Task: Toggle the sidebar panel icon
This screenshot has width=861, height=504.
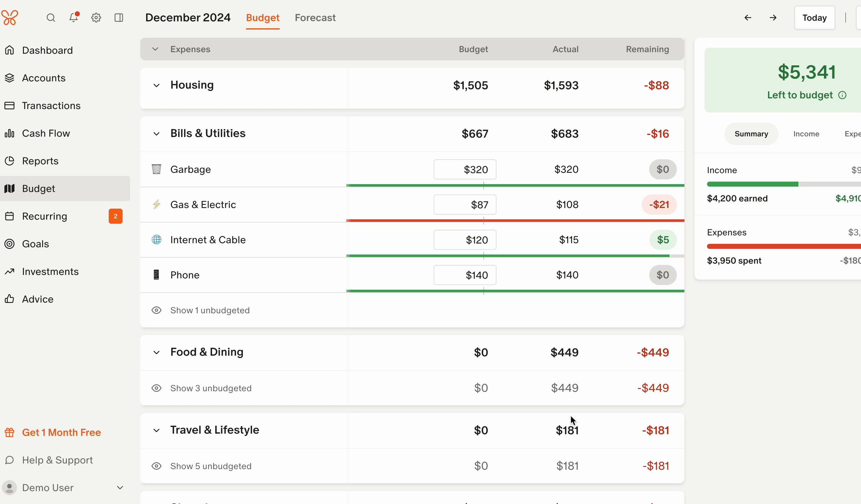Action: 118,18
